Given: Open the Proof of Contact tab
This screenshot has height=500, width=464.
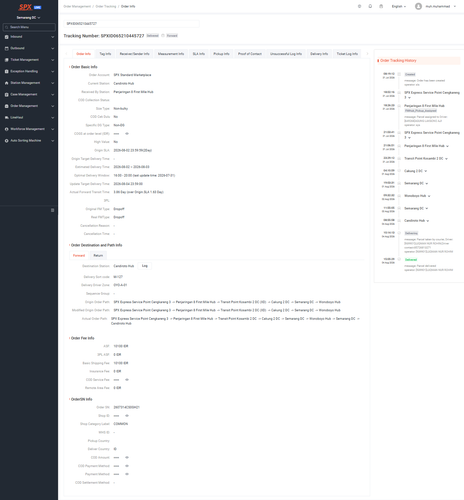Looking at the screenshot, I should tap(250, 54).
